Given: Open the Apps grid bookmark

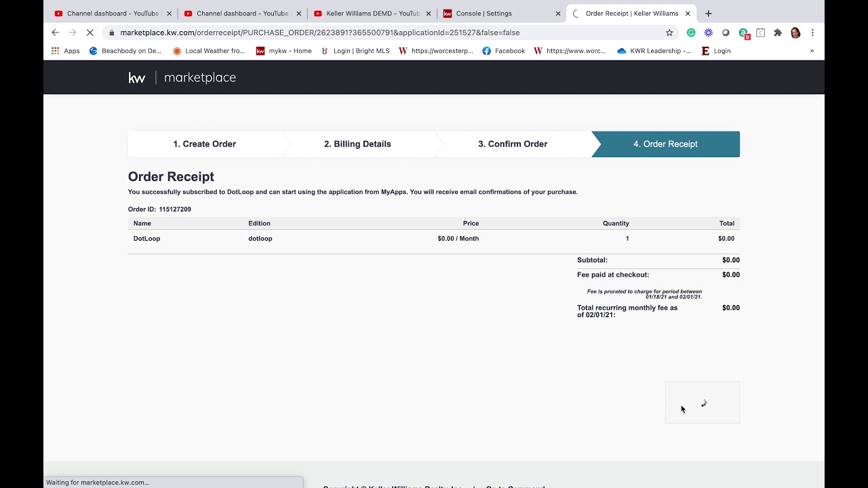Looking at the screenshot, I should tap(65, 51).
